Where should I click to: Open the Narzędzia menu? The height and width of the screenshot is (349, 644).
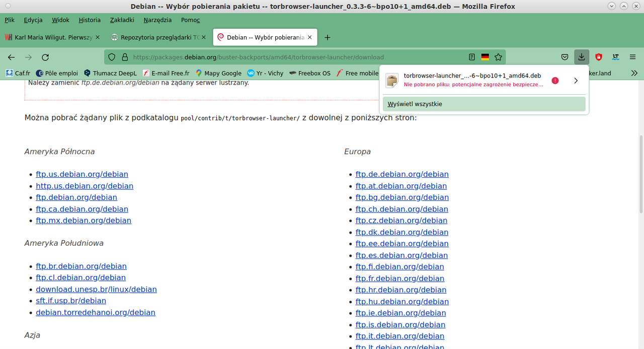157,20
